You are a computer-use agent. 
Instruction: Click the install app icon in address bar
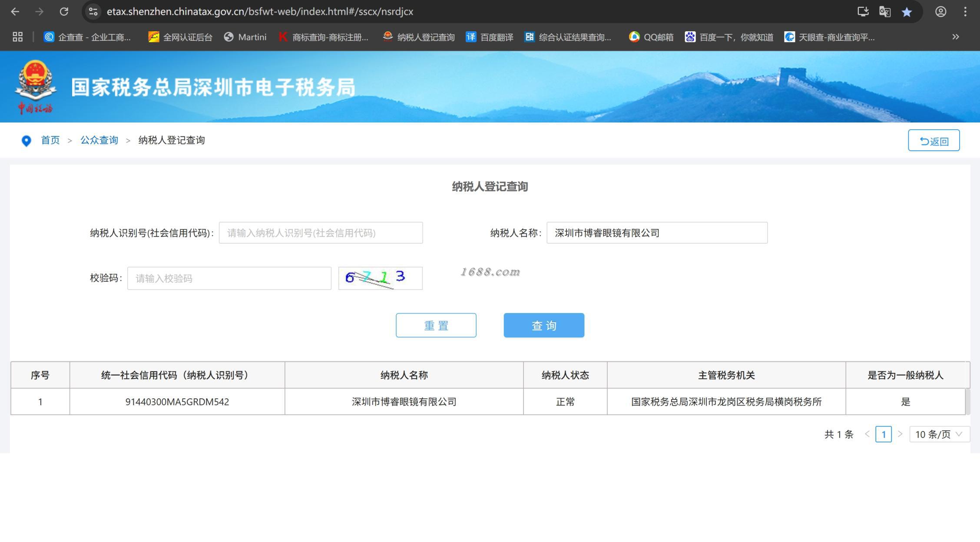click(863, 12)
